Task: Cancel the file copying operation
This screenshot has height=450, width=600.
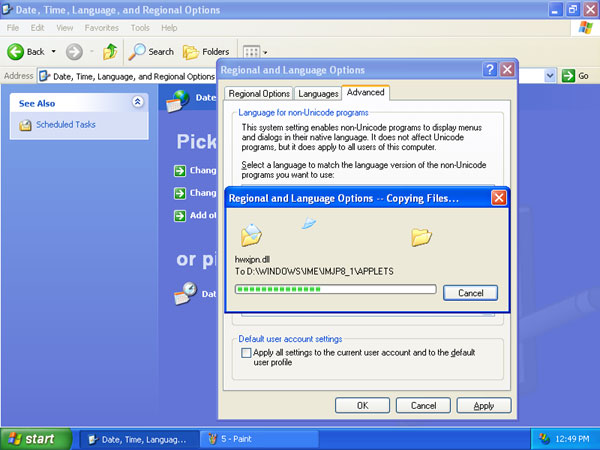Action: click(470, 293)
